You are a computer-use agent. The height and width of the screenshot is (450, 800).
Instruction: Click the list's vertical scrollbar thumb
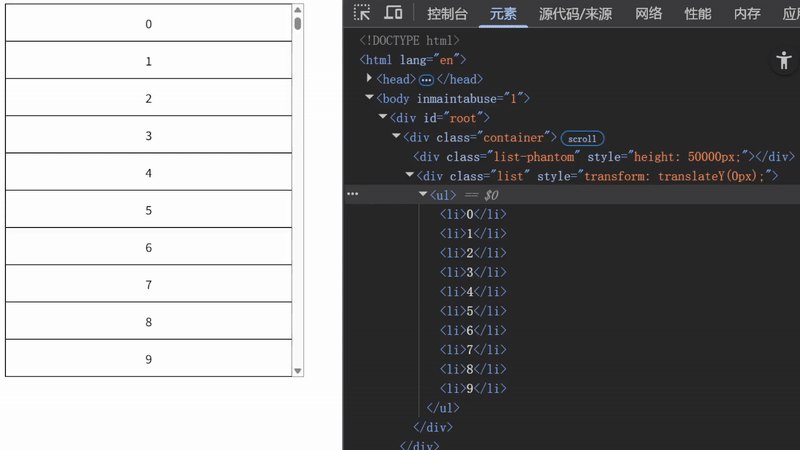(x=298, y=23)
